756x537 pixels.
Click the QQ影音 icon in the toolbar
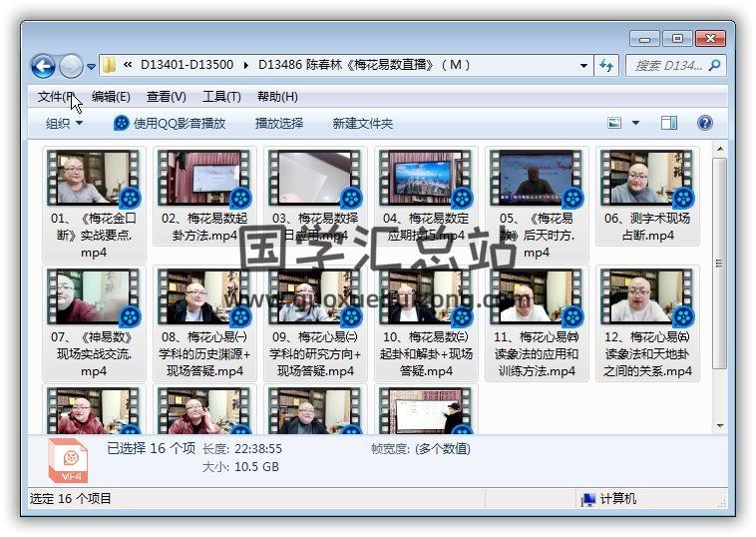[121, 124]
